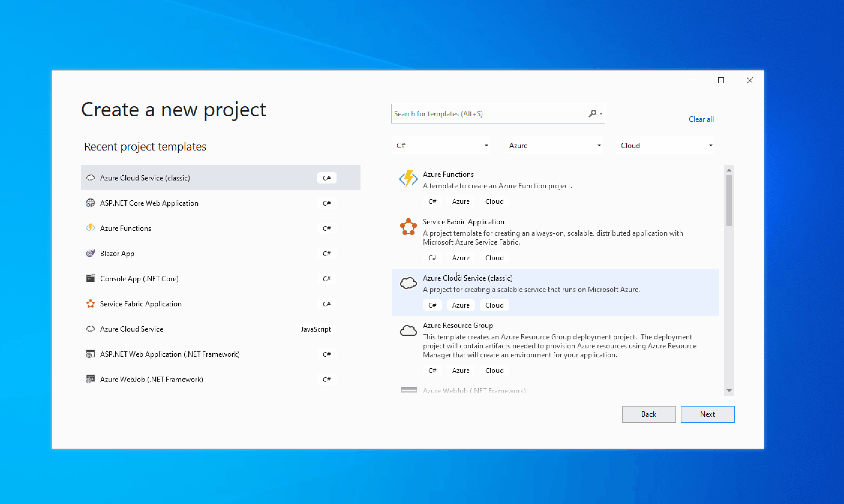Open the C# language filter dropdown

point(441,145)
